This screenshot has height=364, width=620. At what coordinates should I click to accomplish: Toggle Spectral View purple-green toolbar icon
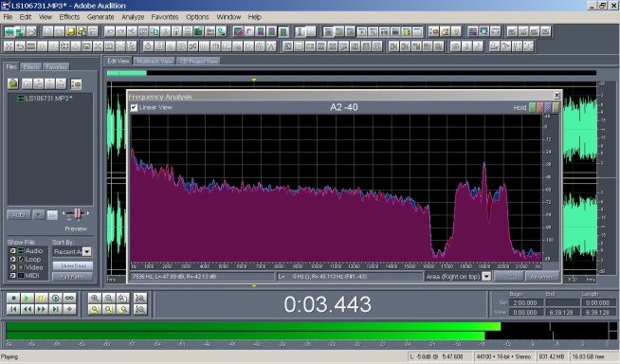(238, 31)
